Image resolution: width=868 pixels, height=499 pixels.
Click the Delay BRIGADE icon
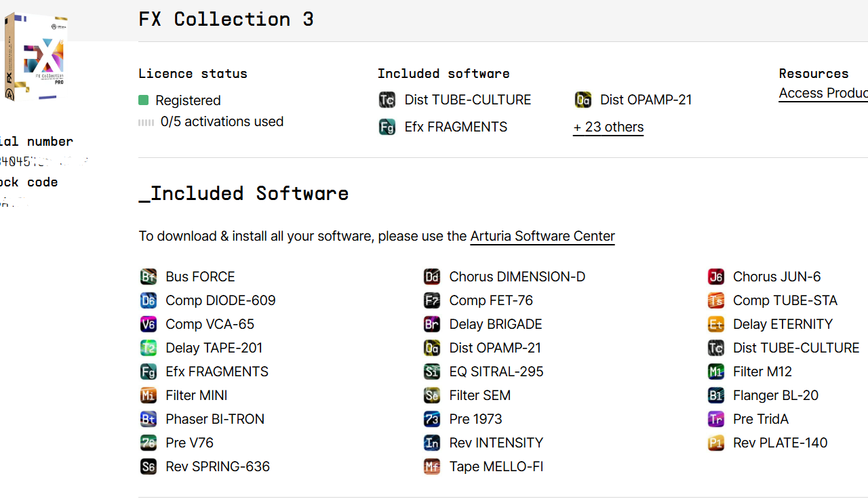(x=432, y=324)
